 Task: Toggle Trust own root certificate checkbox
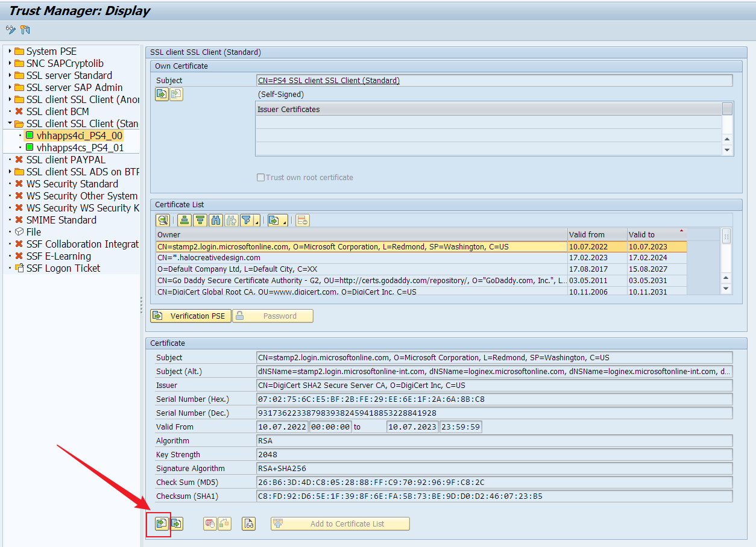(x=261, y=178)
